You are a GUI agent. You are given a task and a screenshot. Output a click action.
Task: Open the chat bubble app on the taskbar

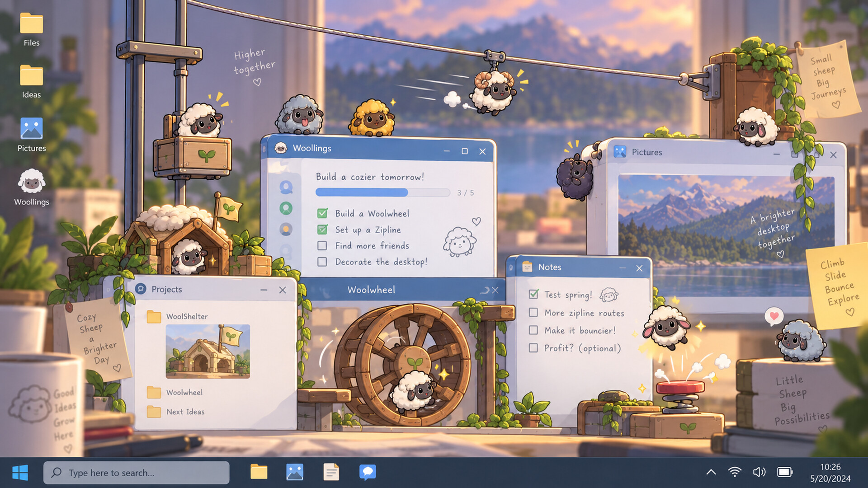368,472
